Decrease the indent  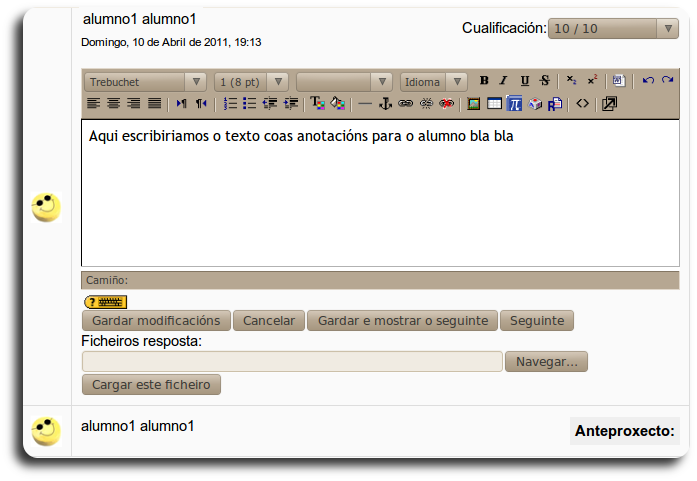pos(270,104)
